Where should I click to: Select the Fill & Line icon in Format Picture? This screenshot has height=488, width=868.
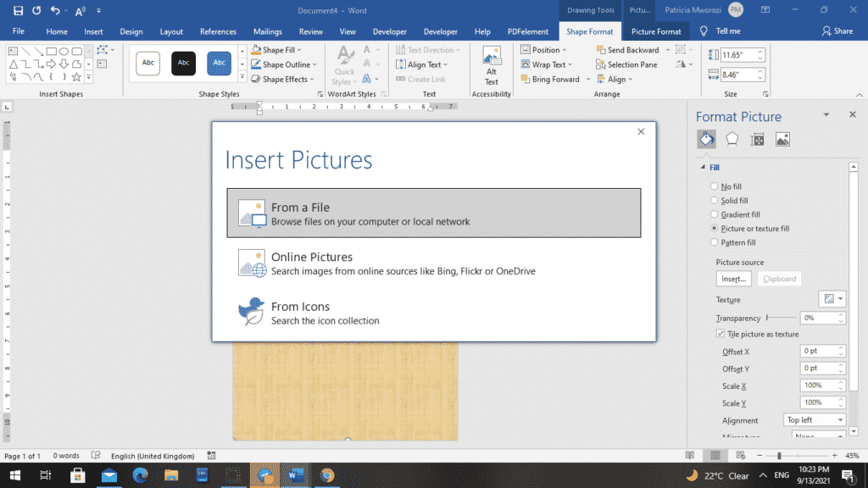[x=706, y=138]
